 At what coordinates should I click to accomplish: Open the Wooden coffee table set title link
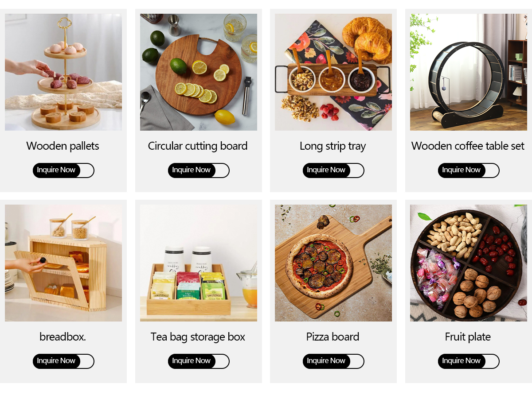468,146
